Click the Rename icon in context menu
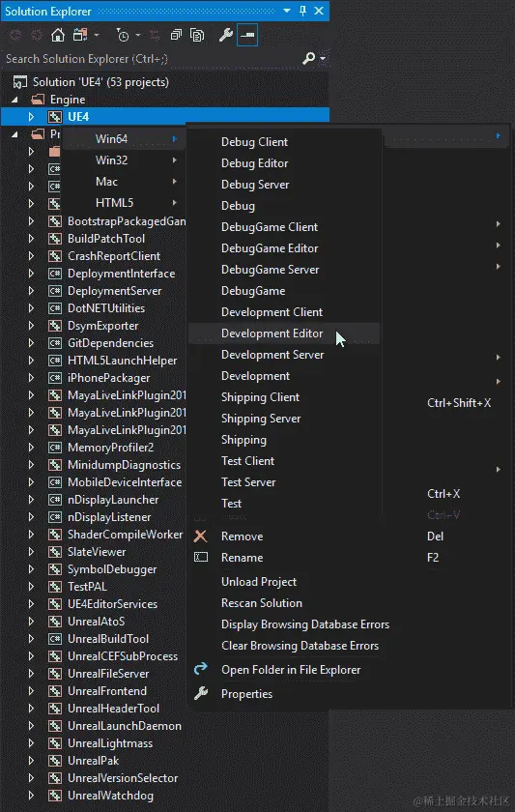515x812 pixels. pos(200,557)
